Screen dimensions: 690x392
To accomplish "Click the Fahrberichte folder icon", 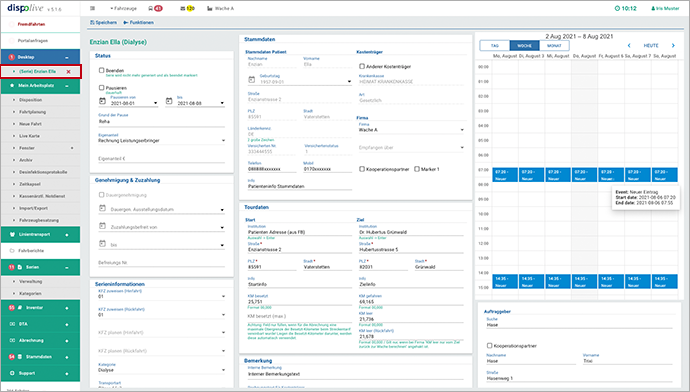I will tap(12, 250).
